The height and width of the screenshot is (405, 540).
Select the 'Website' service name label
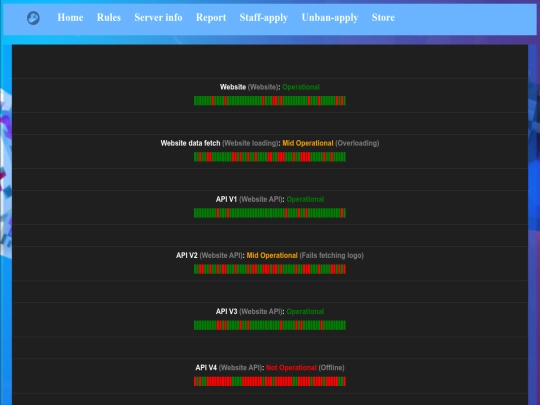tap(233, 87)
